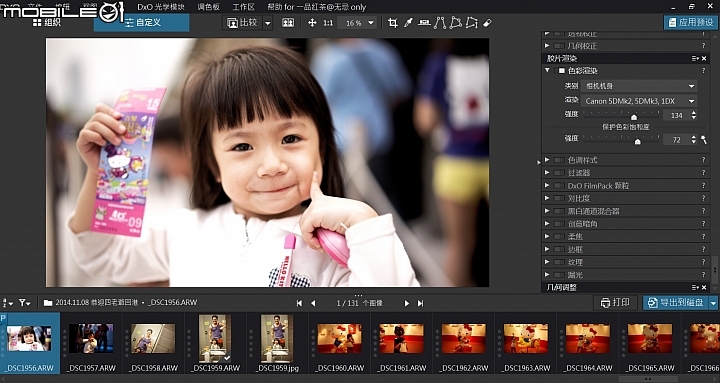
Task: Jump to last image
Action: point(420,303)
